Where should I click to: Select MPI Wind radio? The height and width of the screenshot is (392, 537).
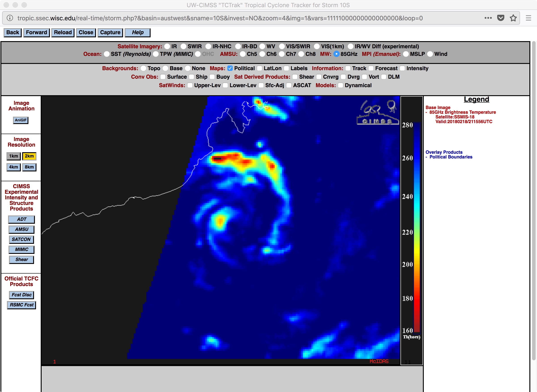430,54
